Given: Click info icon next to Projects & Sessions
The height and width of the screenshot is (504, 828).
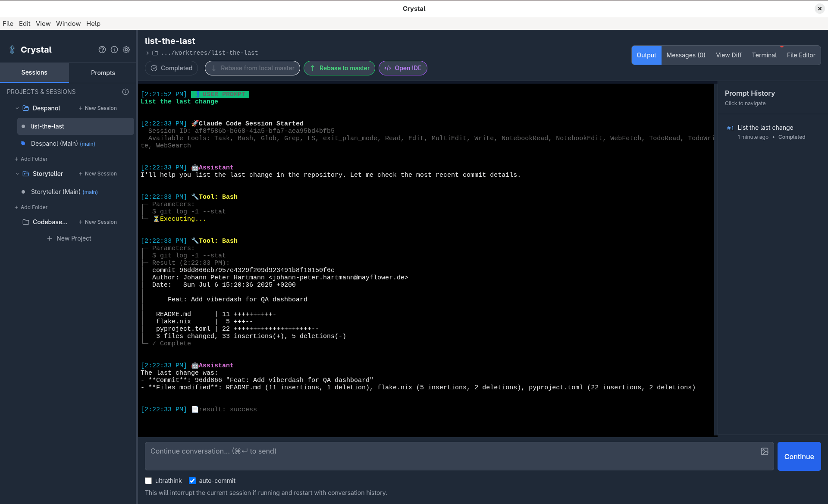Looking at the screenshot, I should tap(125, 92).
